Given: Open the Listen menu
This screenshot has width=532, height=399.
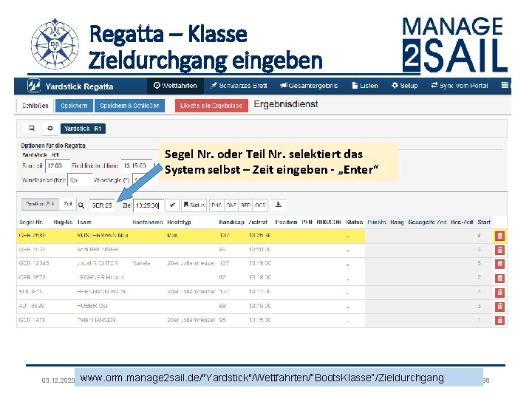Looking at the screenshot, I should 365,86.
